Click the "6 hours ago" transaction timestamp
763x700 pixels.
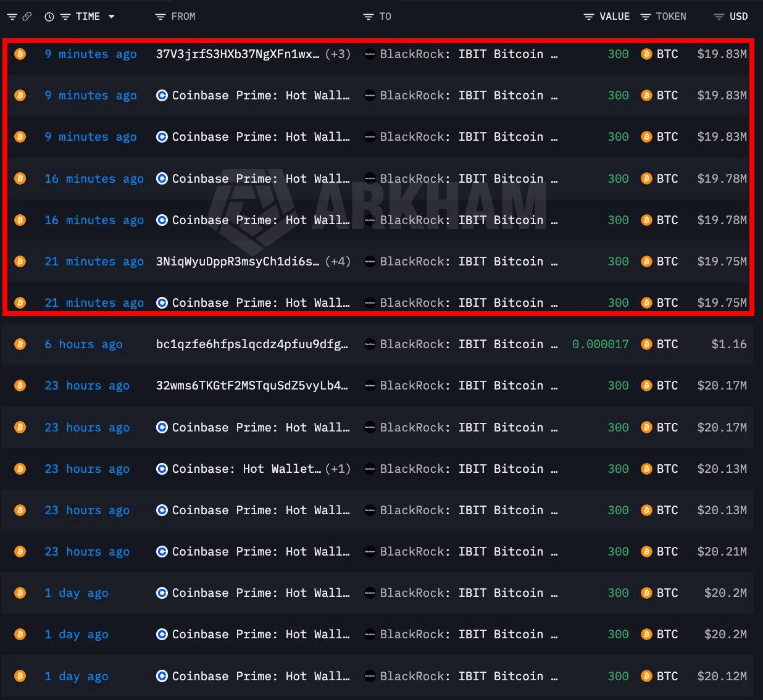coord(83,344)
